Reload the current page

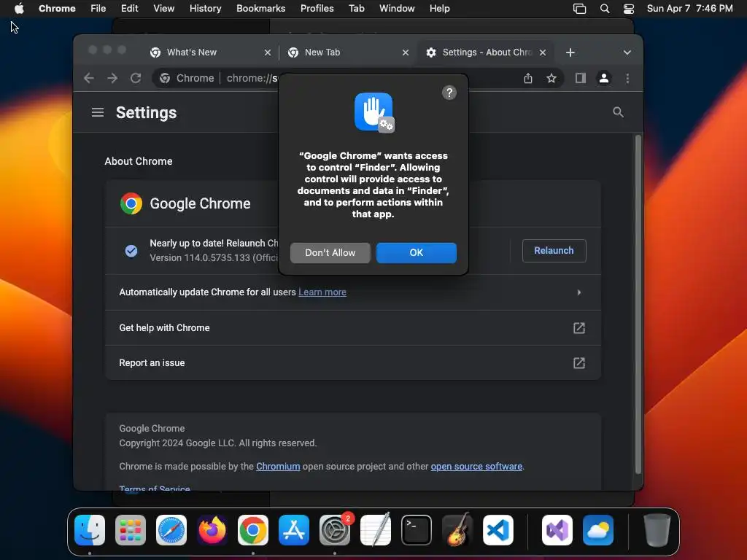136,78
